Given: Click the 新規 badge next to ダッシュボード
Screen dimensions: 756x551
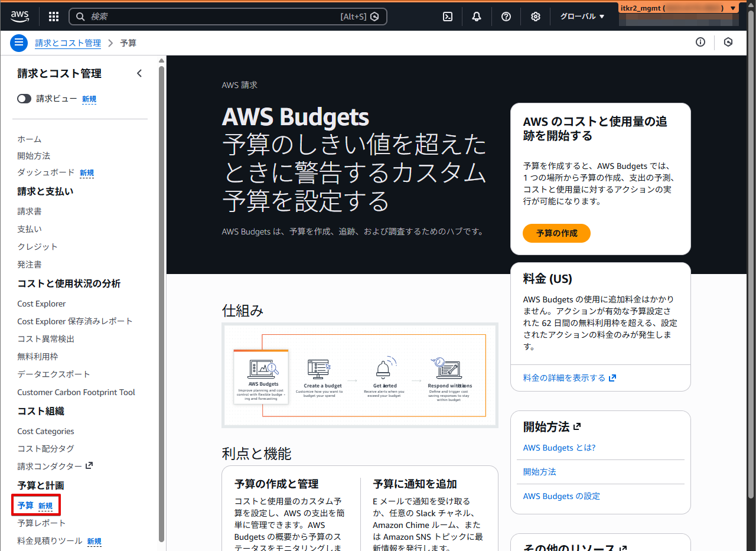Looking at the screenshot, I should (87, 173).
